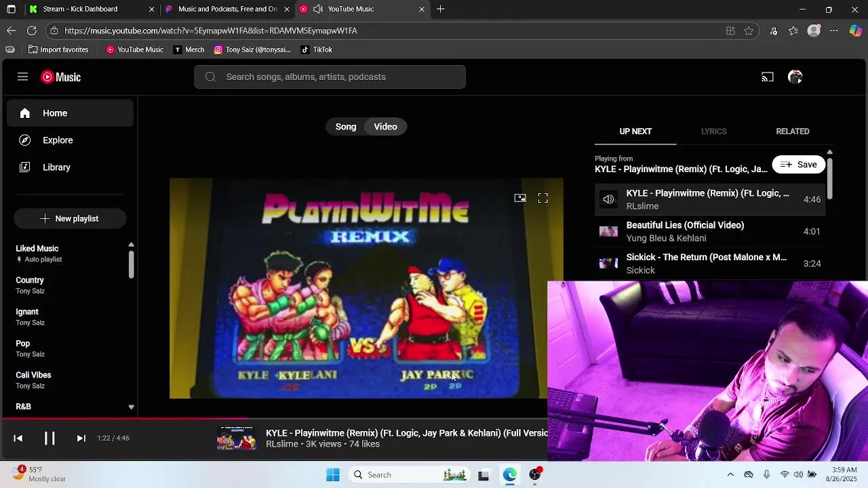Open the RELATED tab
Image resolution: width=868 pixels, height=488 pixels.
(x=793, y=131)
